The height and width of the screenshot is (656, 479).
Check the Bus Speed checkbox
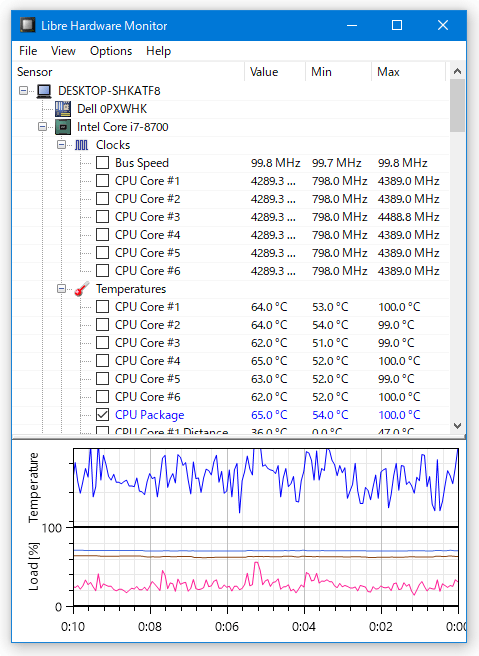pos(102,163)
